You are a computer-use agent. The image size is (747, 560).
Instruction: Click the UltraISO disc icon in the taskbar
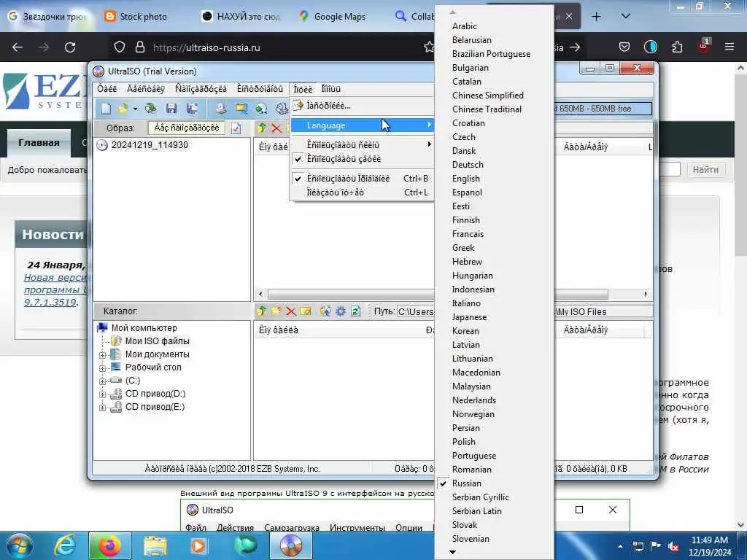pyautogui.click(x=291, y=545)
